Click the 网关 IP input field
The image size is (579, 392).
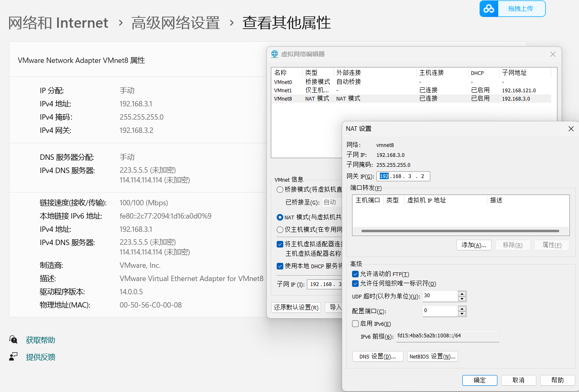pyautogui.click(x=403, y=176)
